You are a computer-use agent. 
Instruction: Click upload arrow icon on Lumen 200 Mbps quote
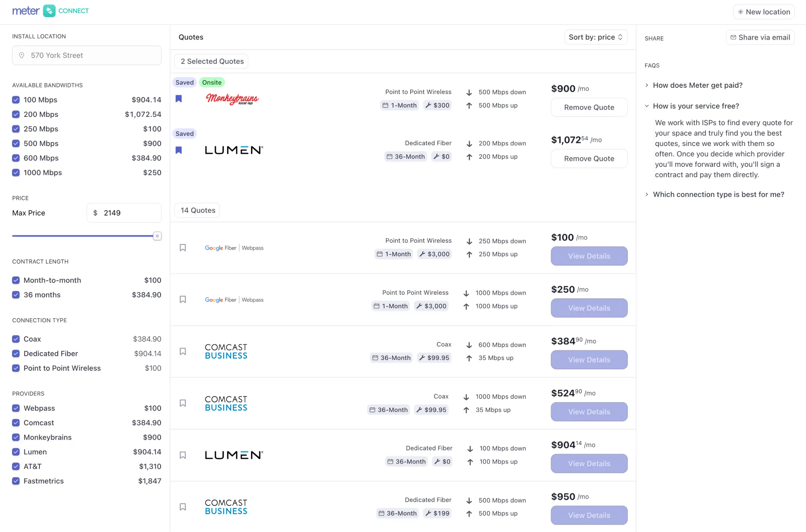point(469,157)
